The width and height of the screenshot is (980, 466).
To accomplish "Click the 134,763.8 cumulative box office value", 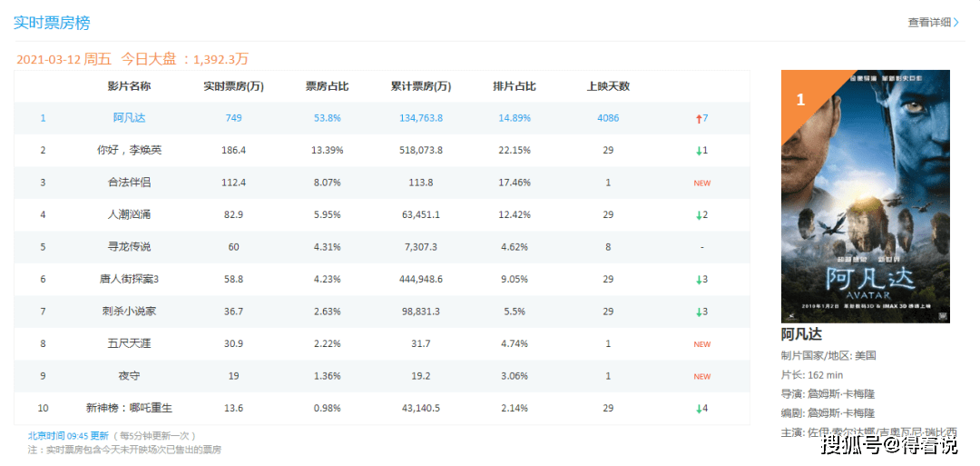I will (x=421, y=117).
